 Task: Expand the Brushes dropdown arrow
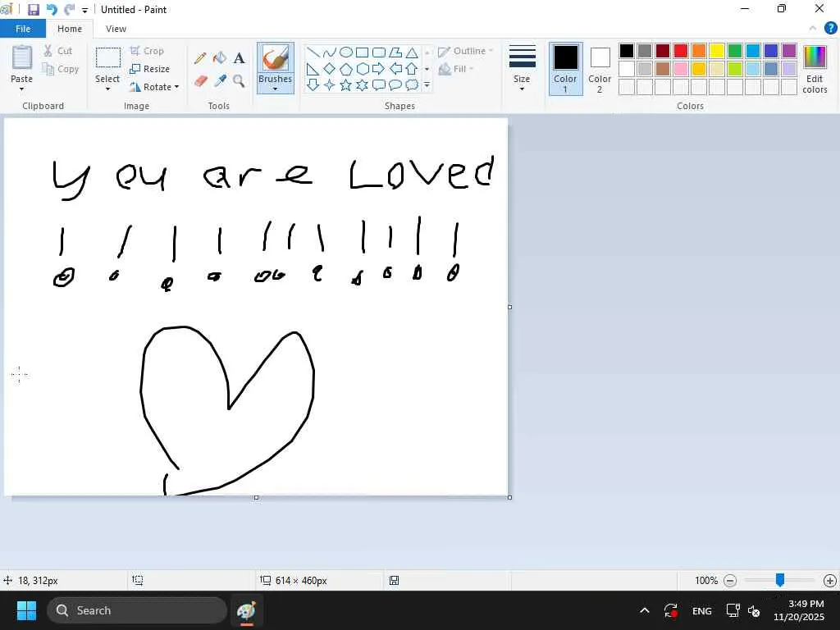pos(276,89)
